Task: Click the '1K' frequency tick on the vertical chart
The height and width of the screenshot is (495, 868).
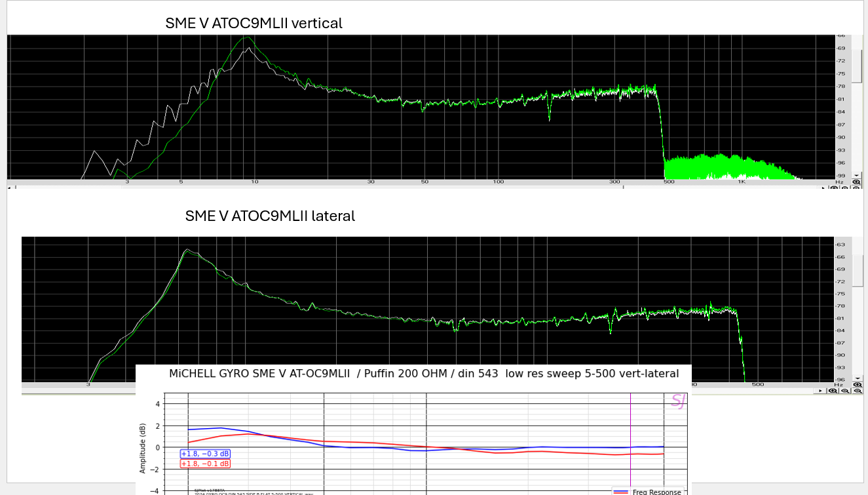Action: point(742,182)
